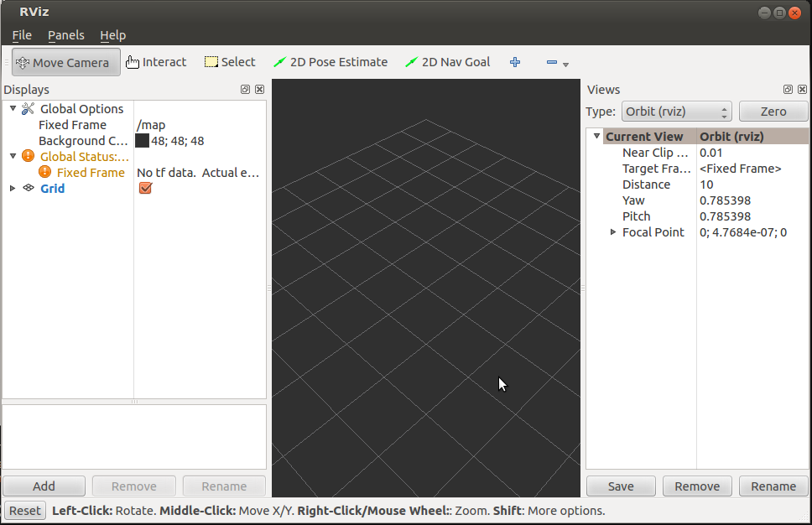Click the blue plus add-tool icon

(x=515, y=62)
